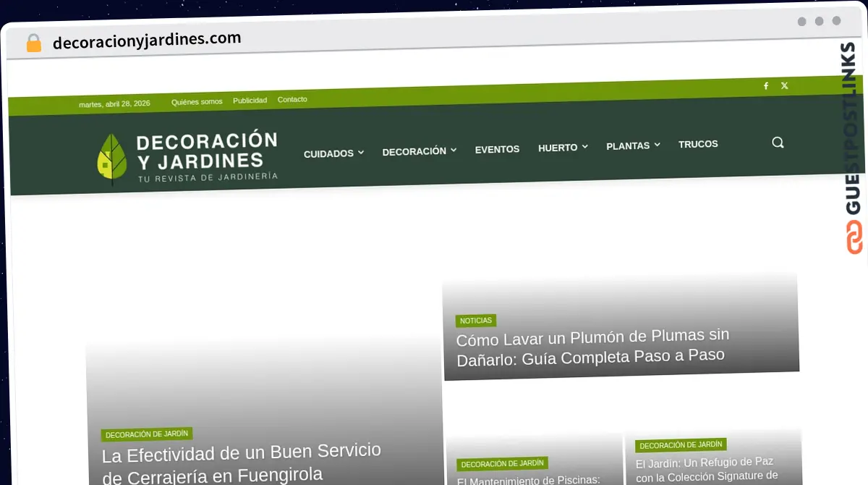This screenshot has width=868, height=485.
Task: Open El Mantenimiento de Piscinas article
Action: coord(529,479)
